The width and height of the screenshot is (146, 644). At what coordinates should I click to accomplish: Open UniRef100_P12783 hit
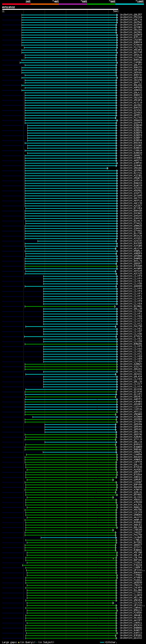131,118
